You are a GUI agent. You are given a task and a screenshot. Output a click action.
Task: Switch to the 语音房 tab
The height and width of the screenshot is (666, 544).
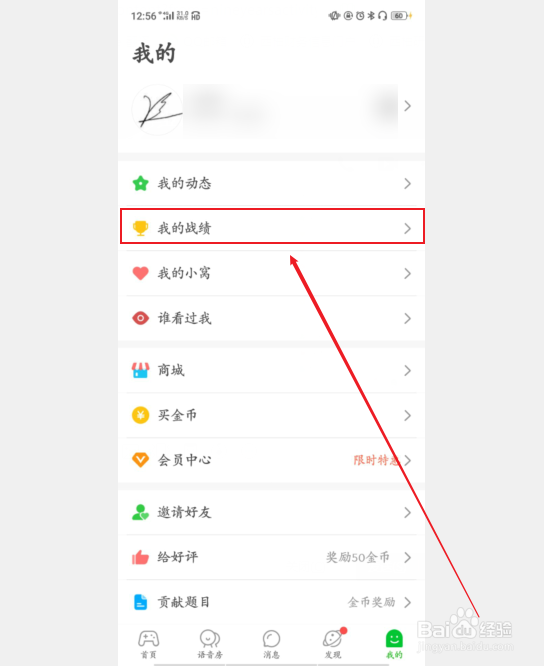(210, 643)
